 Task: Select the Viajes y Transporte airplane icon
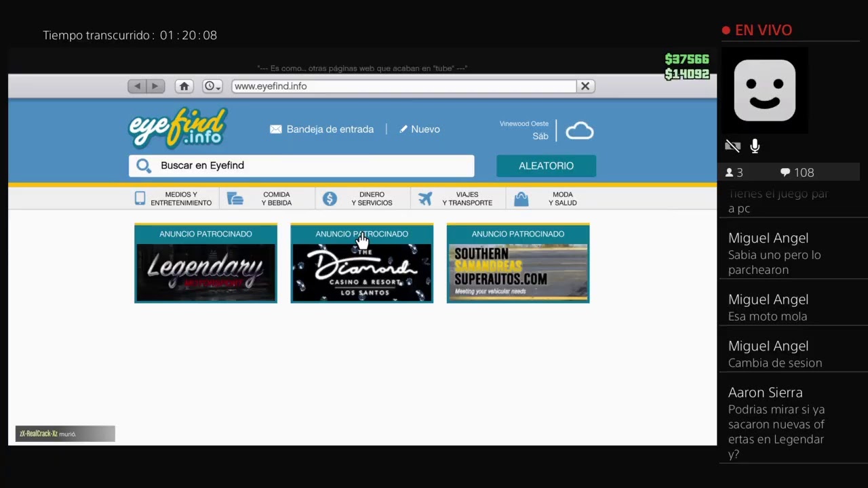pos(425,199)
